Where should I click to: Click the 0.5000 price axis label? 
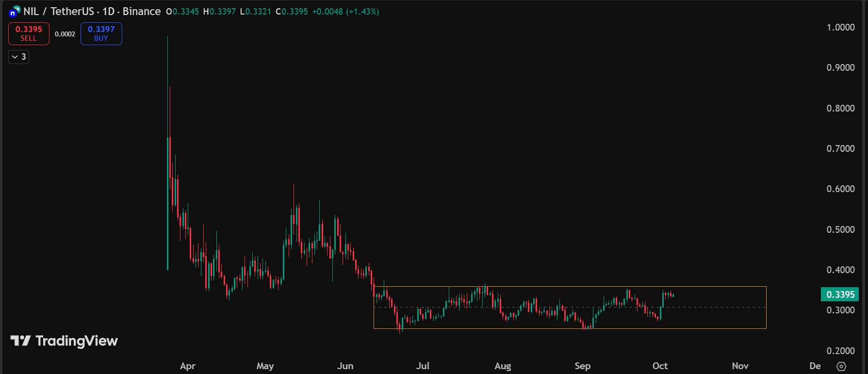click(840, 229)
